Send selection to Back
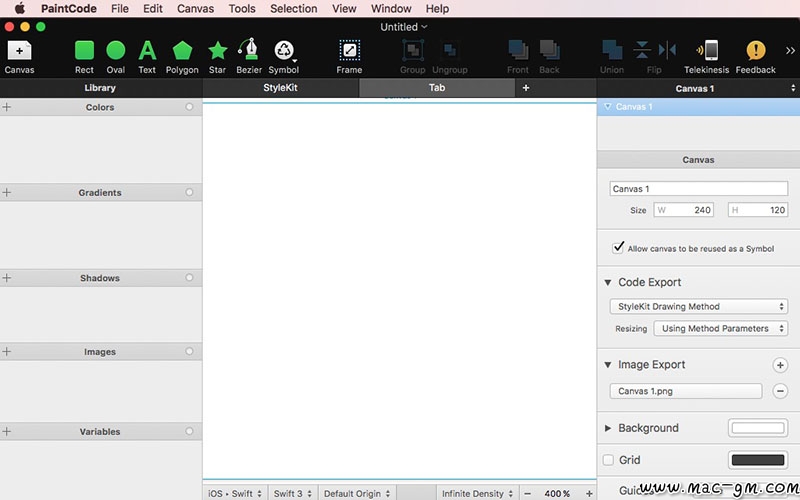Viewport: 800px width, 500px height. tap(549, 57)
